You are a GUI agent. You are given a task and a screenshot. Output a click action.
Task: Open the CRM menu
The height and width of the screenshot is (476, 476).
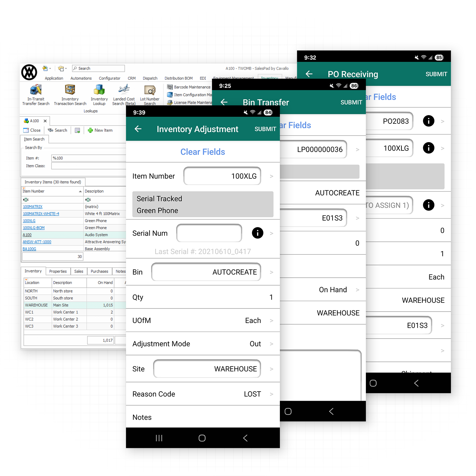131,78
